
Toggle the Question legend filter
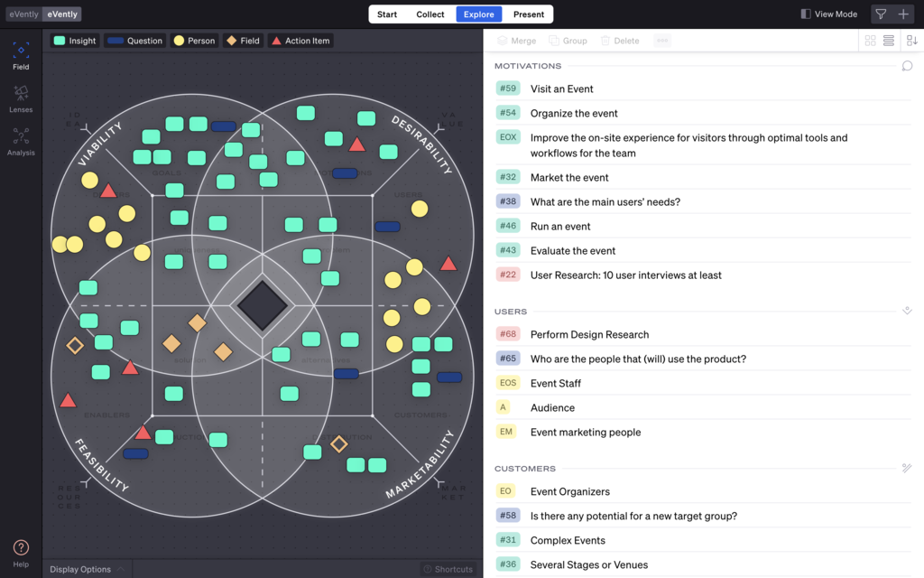[x=135, y=41]
